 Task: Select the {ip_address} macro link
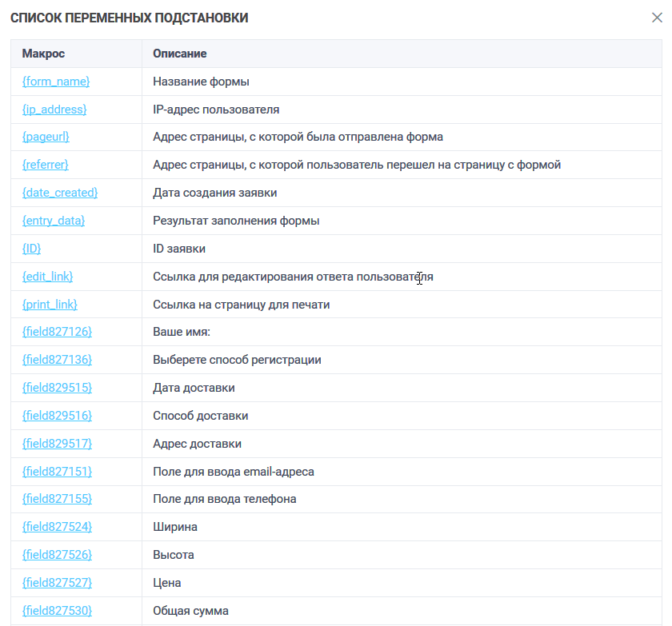(x=54, y=110)
